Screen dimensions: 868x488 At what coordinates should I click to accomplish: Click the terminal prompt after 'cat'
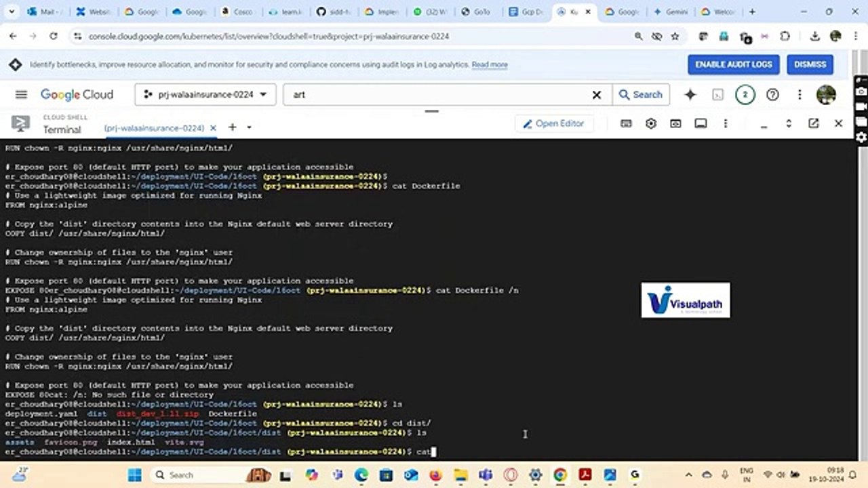[x=433, y=451]
